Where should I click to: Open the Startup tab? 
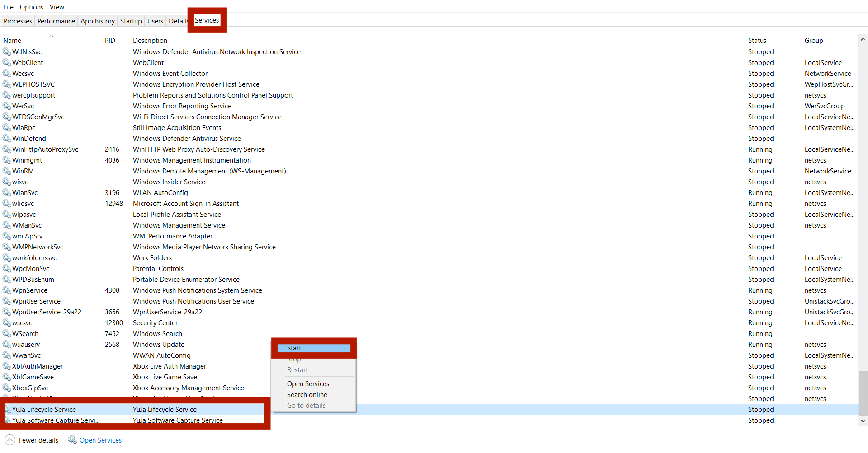click(x=131, y=21)
